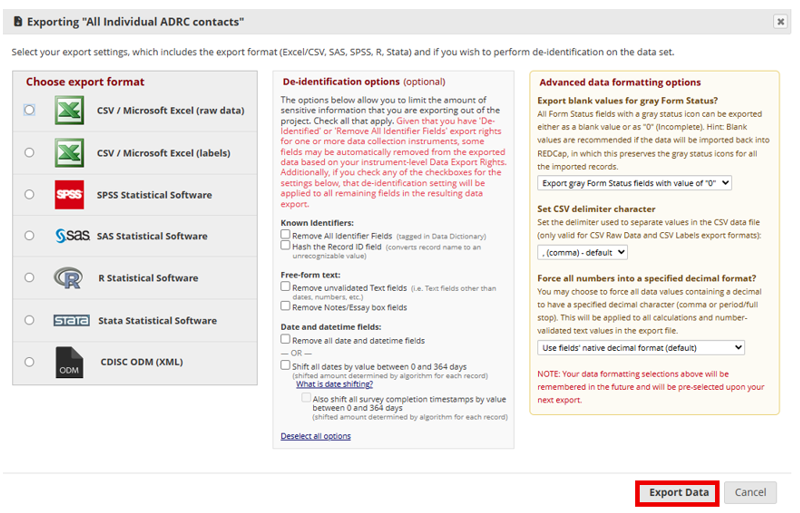Click the Free-form text: label
Viewport: 800px width, 513px height.
point(310,275)
